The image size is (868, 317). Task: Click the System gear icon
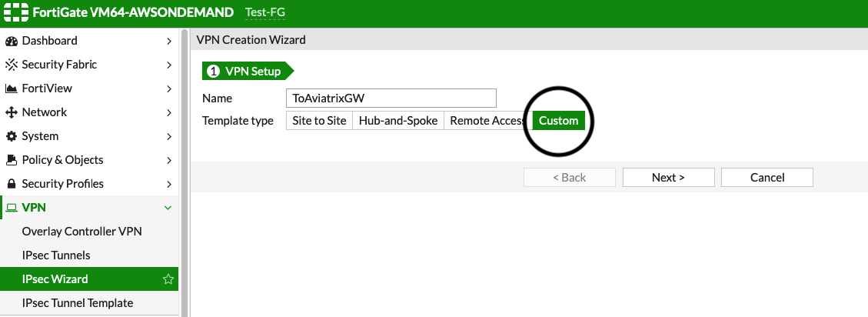[12, 136]
